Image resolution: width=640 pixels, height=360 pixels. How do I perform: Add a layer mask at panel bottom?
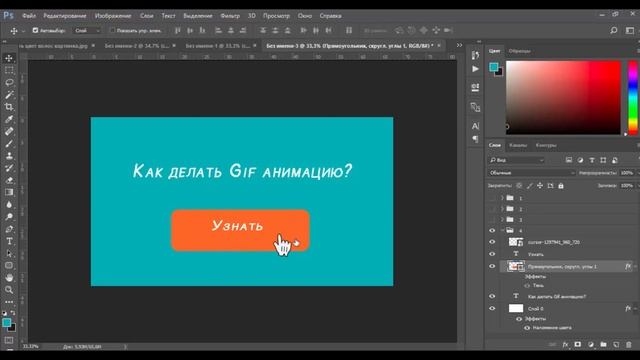[x=578, y=345]
